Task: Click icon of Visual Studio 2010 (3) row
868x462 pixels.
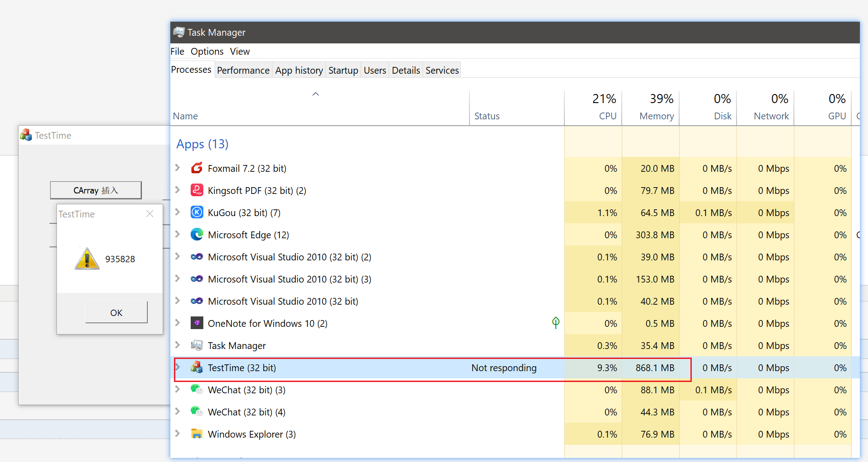Action: [197, 279]
